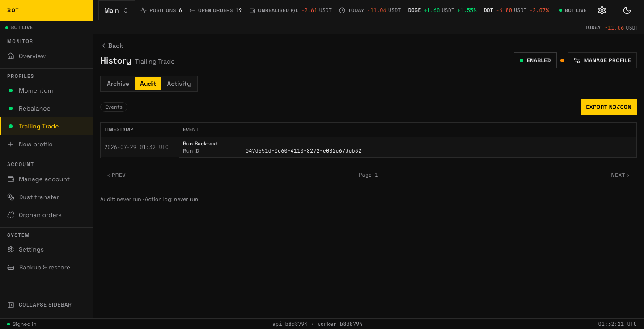This screenshot has height=329, width=644.
Task: Click the EVENT column header
Action: (x=191, y=129)
